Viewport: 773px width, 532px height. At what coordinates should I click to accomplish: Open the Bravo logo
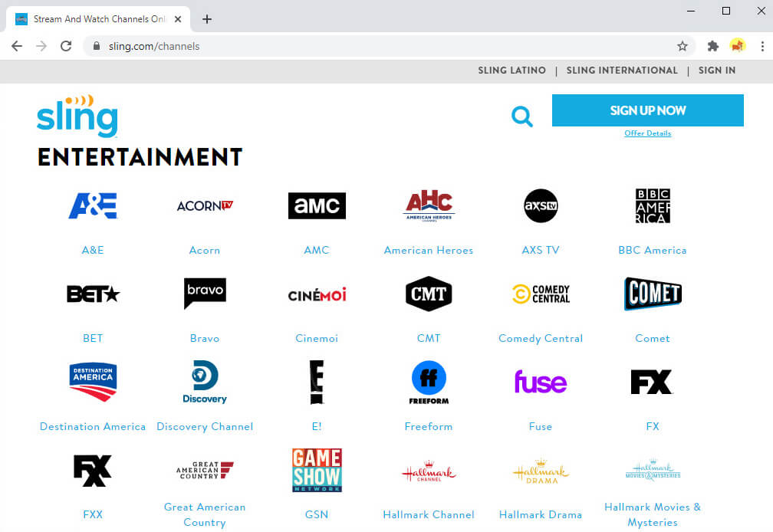pos(205,294)
